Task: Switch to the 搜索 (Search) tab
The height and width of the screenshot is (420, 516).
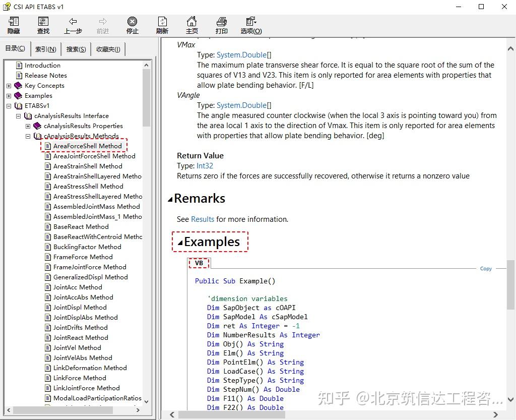Action: [75, 48]
